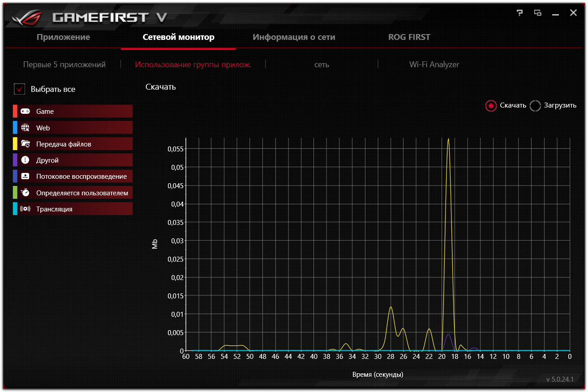The height and width of the screenshot is (392, 588).
Task: Click the file transfer folder icon
Action: (25, 144)
